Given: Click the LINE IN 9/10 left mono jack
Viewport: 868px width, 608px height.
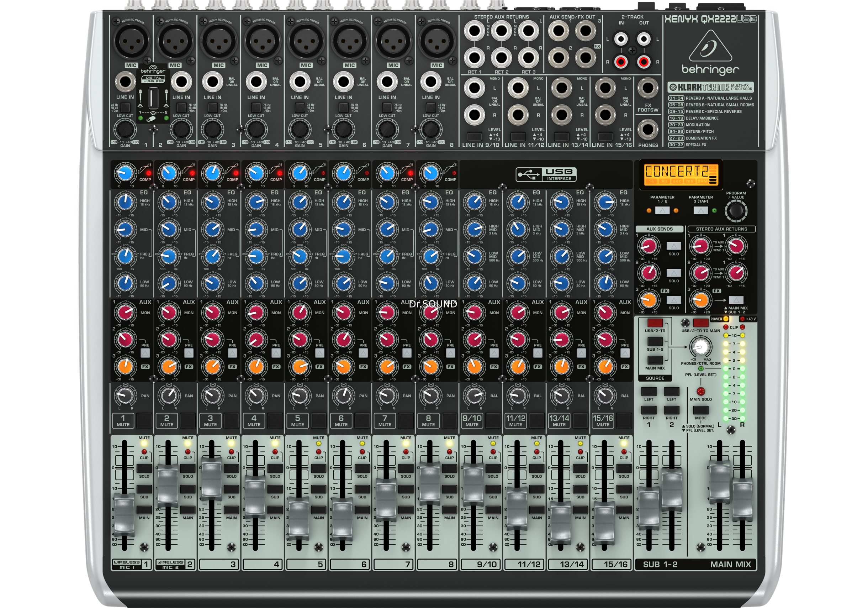Looking at the screenshot, I should [475, 88].
